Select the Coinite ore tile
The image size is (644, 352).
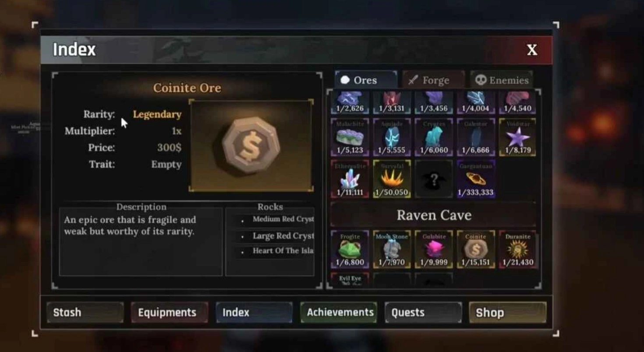[476, 249]
